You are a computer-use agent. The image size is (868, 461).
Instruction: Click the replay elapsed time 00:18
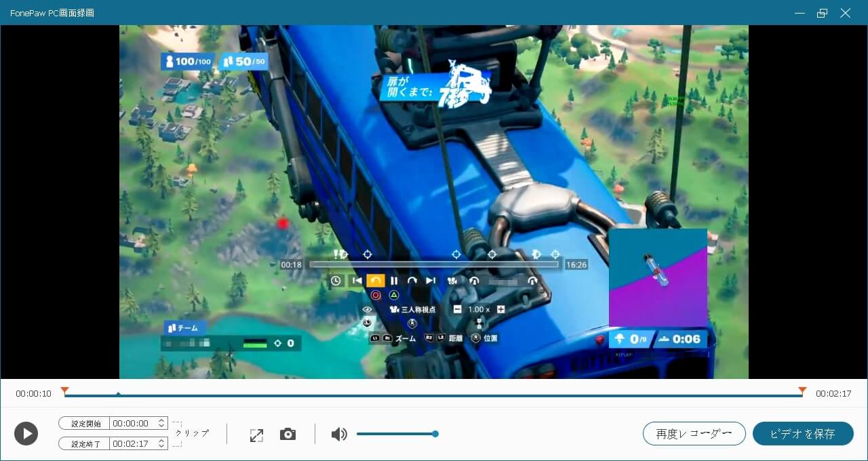pos(292,265)
